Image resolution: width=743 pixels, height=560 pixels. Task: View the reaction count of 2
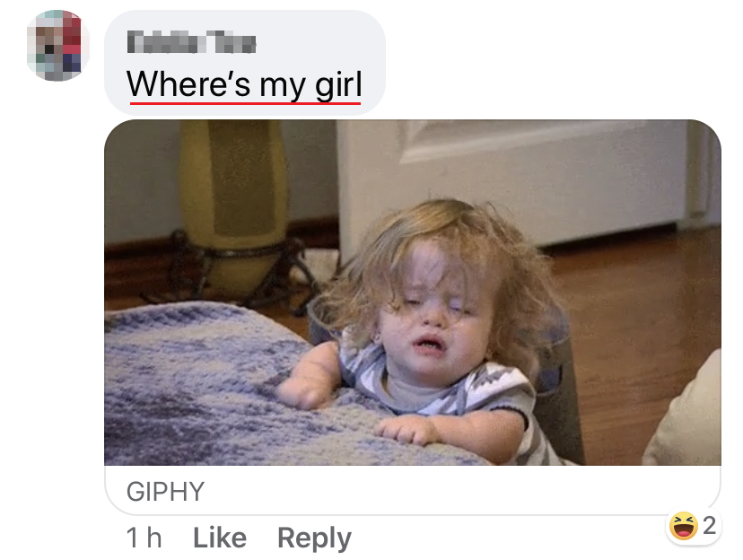(709, 525)
